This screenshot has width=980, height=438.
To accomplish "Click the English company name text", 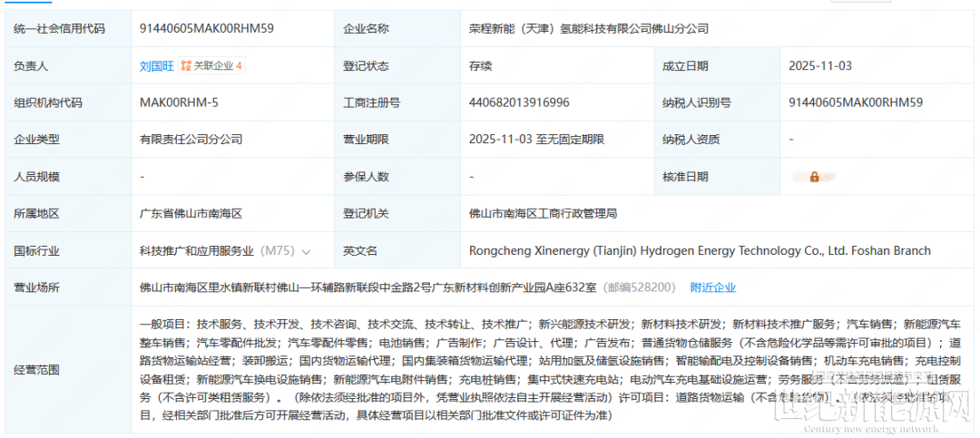I will (x=700, y=251).
